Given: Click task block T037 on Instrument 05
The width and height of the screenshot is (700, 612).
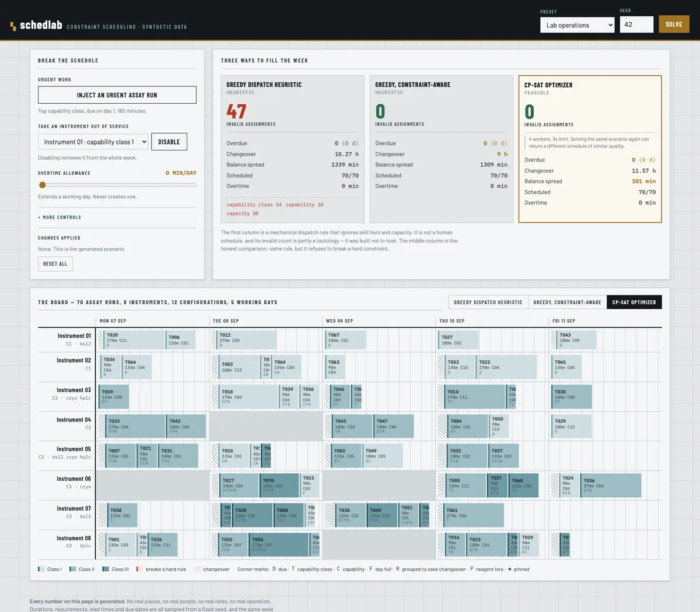Looking at the screenshot, I should (x=504, y=456).
